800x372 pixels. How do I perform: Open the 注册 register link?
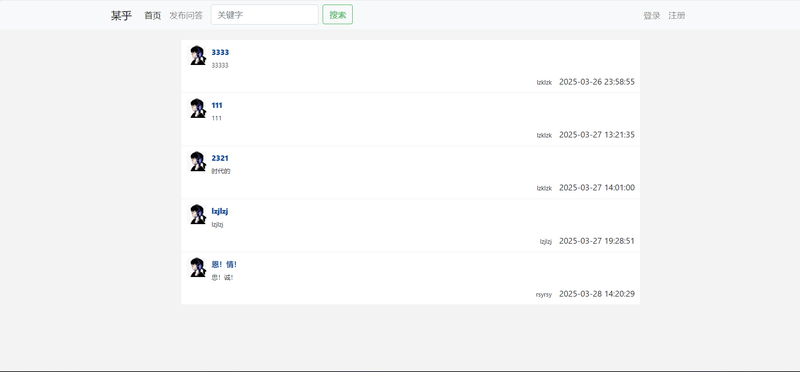tap(677, 15)
